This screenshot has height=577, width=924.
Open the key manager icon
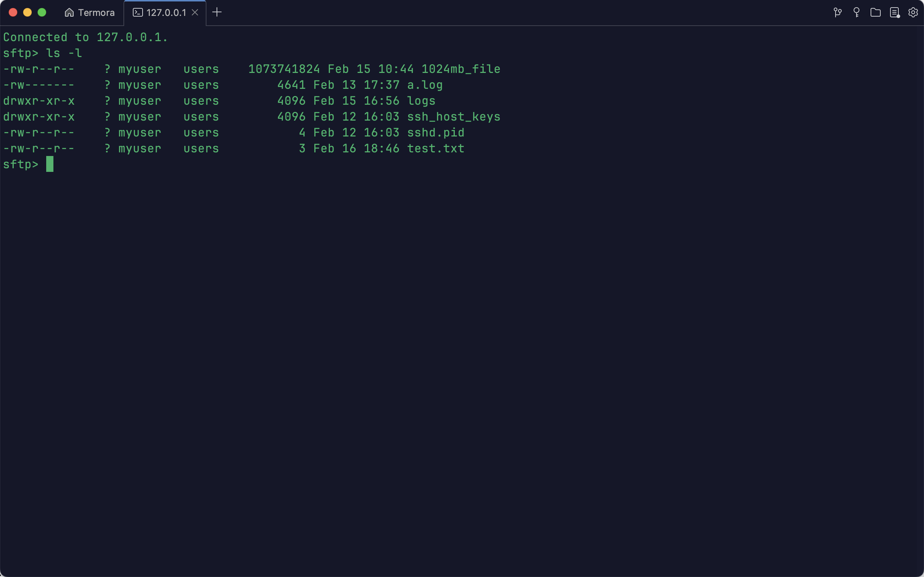pos(857,13)
